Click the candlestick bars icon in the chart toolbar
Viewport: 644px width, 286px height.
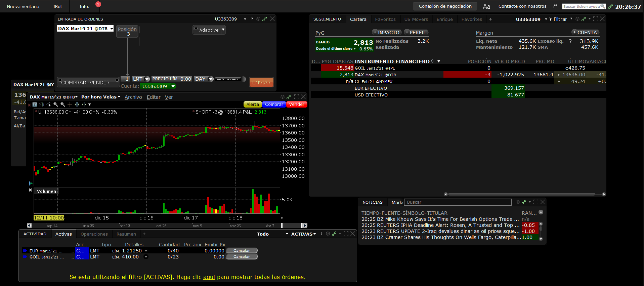pyautogui.click(x=42, y=105)
